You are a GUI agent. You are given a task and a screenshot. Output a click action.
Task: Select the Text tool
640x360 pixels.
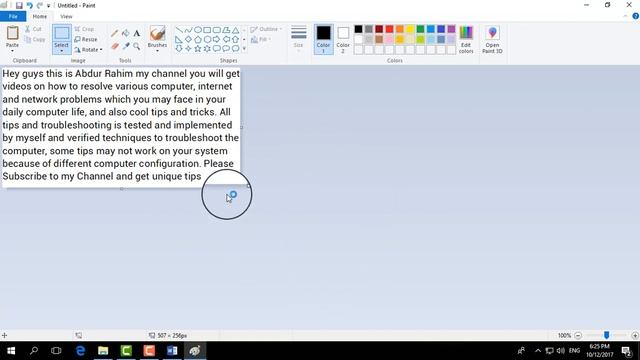pos(137,33)
